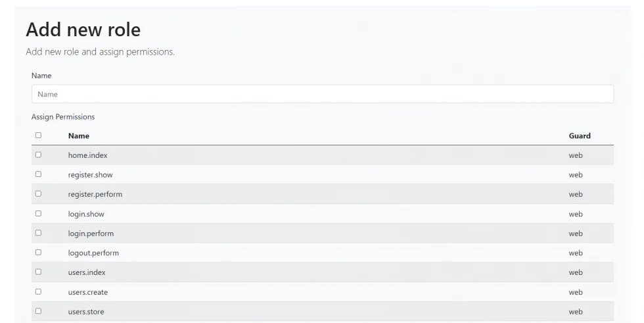This screenshot has width=644, height=323.
Task: Click the login.show permission name
Action: [86, 214]
